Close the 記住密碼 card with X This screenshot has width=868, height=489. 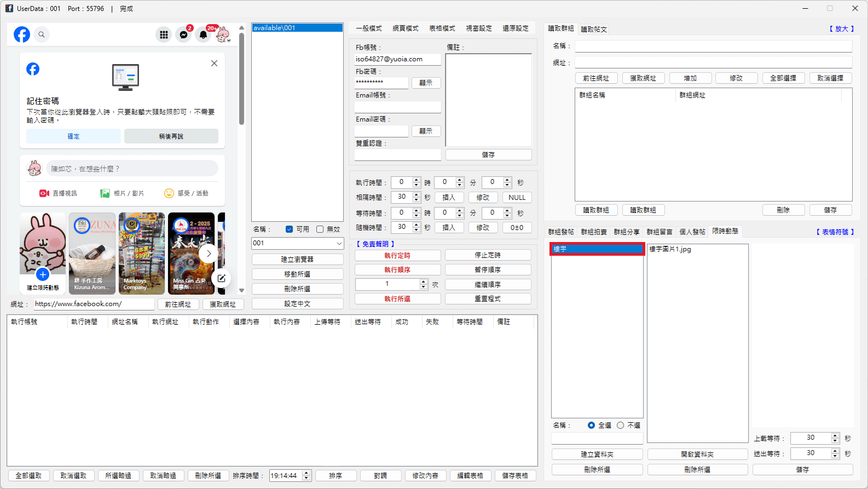tap(214, 64)
